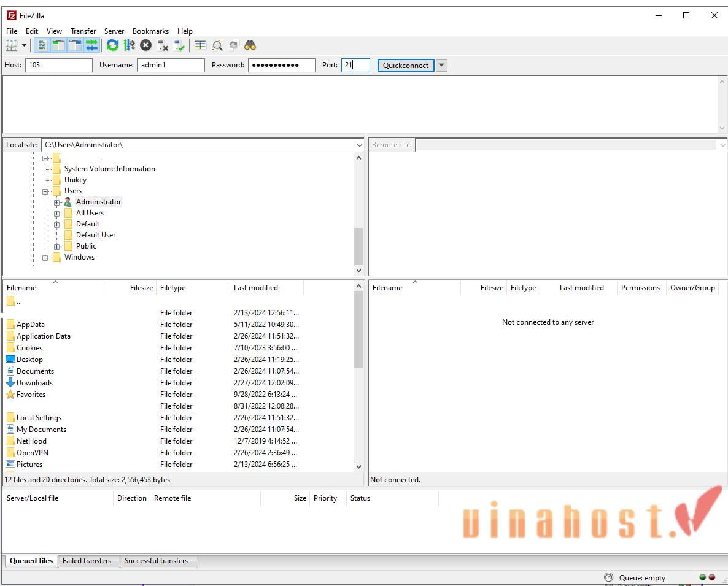Open directory listing filters dialog
The image size is (728, 586).
(x=200, y=45)
